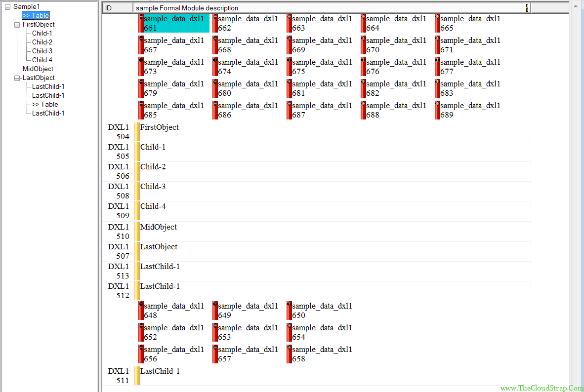This screenshot has width=584, height=392.
Task: Click the red marker of cell 648
Action: pyautogui.click(x=141, y=311)
